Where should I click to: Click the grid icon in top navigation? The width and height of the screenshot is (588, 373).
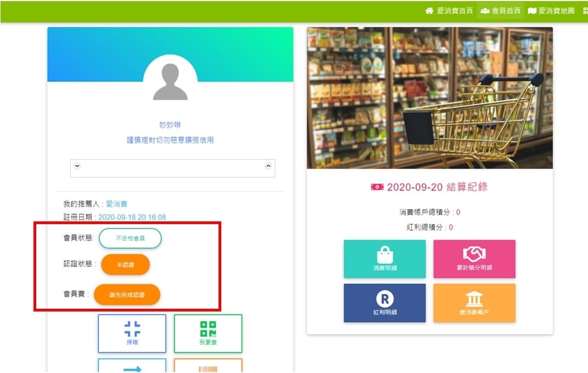point(585,11)
